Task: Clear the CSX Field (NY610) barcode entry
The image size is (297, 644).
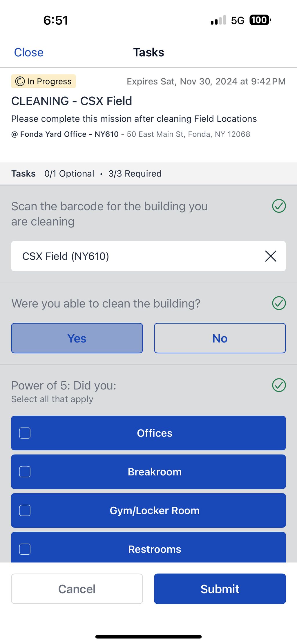Action: pos(270,256)
